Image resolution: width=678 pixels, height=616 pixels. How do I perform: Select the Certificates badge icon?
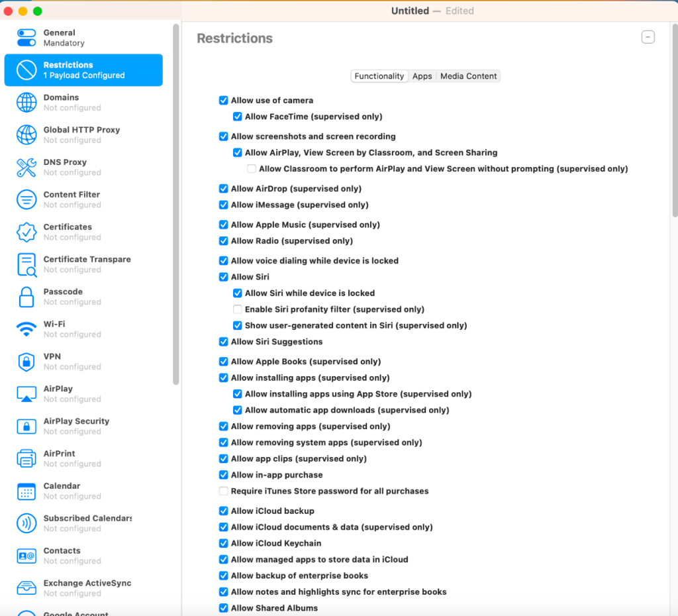(26, 232)
